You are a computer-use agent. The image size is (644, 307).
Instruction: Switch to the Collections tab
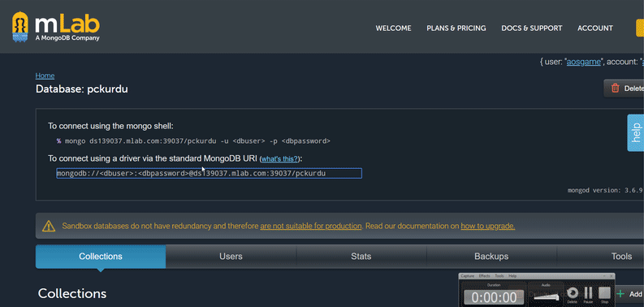101,257
